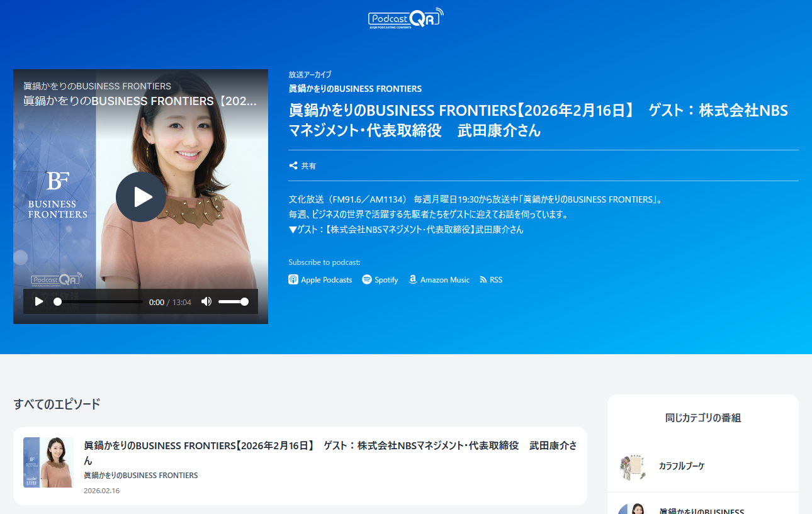Click the share icon next to 共有
This screenshot has height=514, width=812.
pyautogui.click(x=293, y=166)
